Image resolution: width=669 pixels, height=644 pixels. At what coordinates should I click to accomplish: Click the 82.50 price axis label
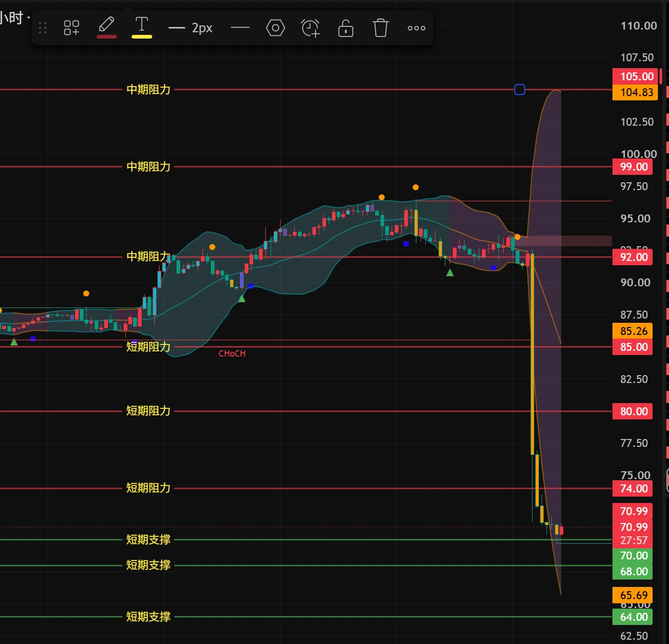tap(634, 379)
